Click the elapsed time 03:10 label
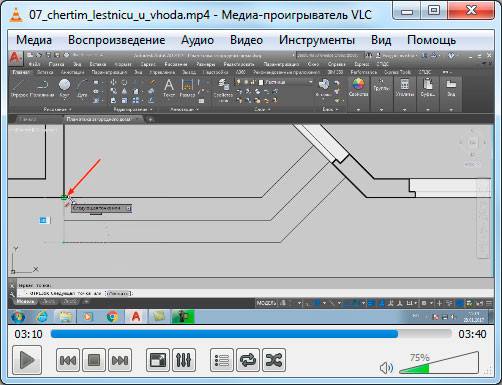Viewport: 502px width, 385px height. coord(28,334)
